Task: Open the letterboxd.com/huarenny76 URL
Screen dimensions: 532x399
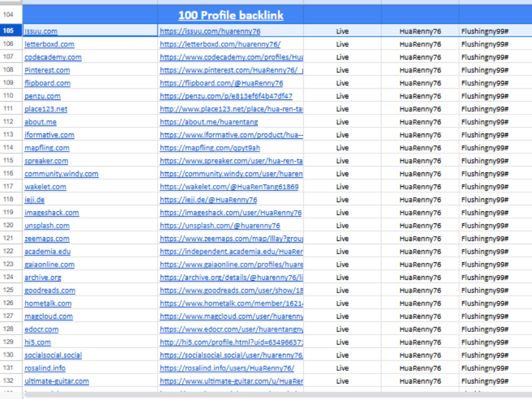Action: coord(220,44)
